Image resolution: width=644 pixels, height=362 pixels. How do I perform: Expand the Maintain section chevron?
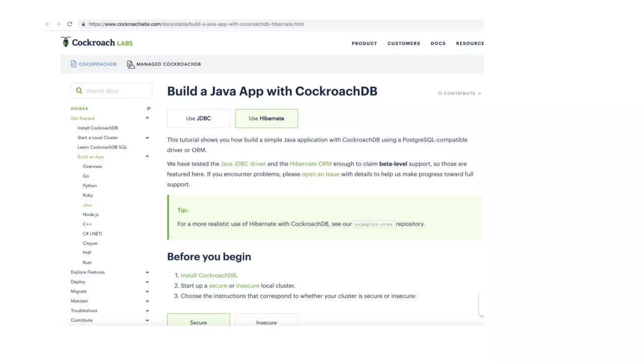point(147,301)
